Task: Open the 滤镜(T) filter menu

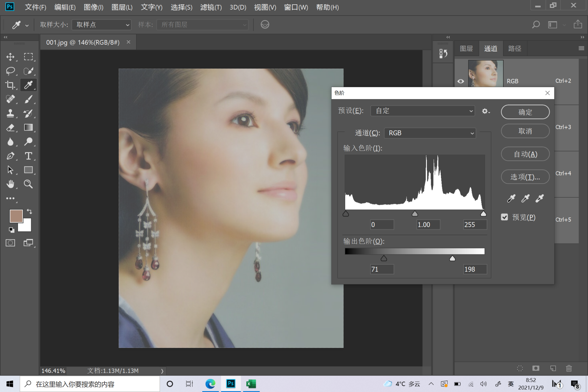Action: (211, 7)
